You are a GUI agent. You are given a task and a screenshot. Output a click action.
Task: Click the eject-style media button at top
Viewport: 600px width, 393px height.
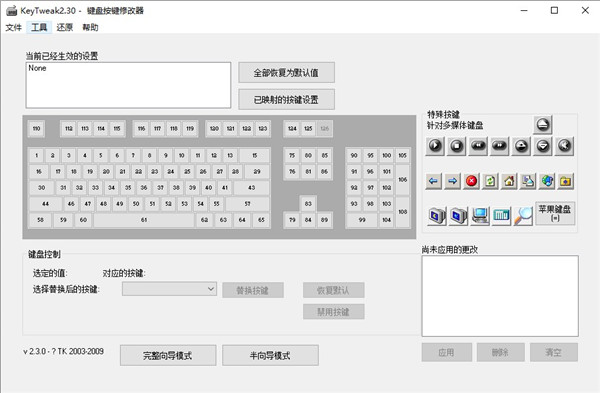tap(543, 125)
